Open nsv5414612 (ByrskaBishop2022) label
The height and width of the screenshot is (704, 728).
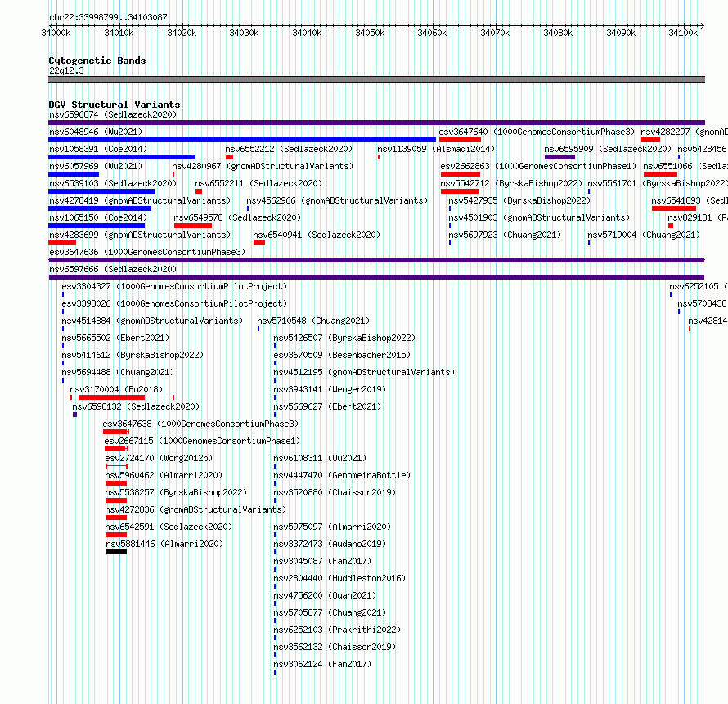tap(133, 355)
